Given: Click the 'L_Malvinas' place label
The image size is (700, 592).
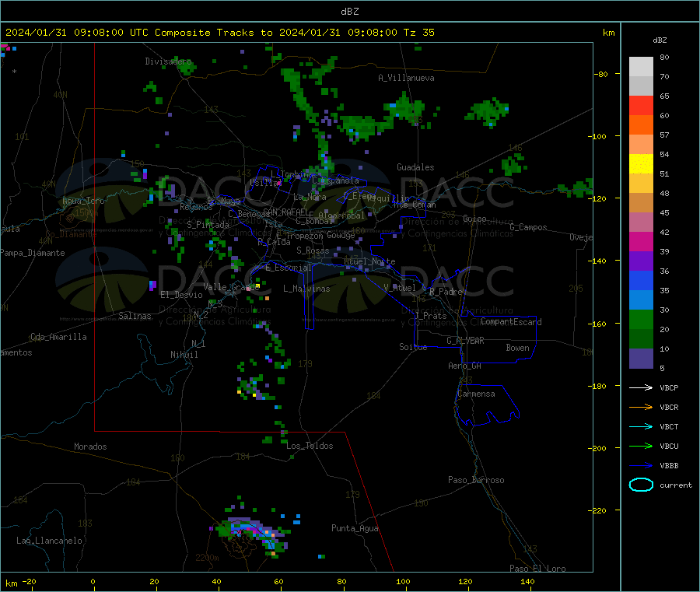Looking at the screenshot, I should (306, 289).
